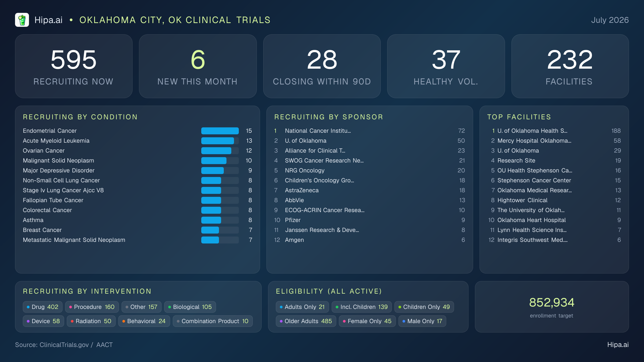Select Janssen Research & Deve… sponsor
644x362 pixels.
coord(369,230)
